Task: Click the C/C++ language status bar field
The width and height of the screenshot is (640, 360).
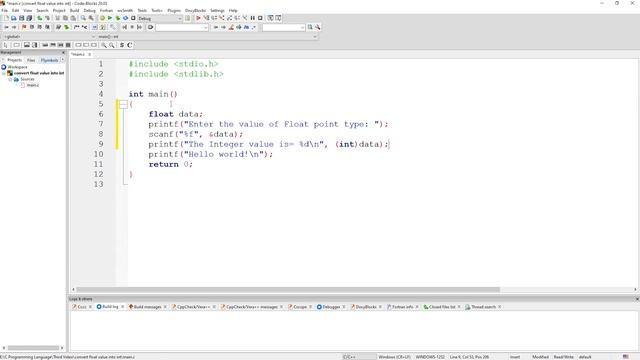Action: pos(359,357)
